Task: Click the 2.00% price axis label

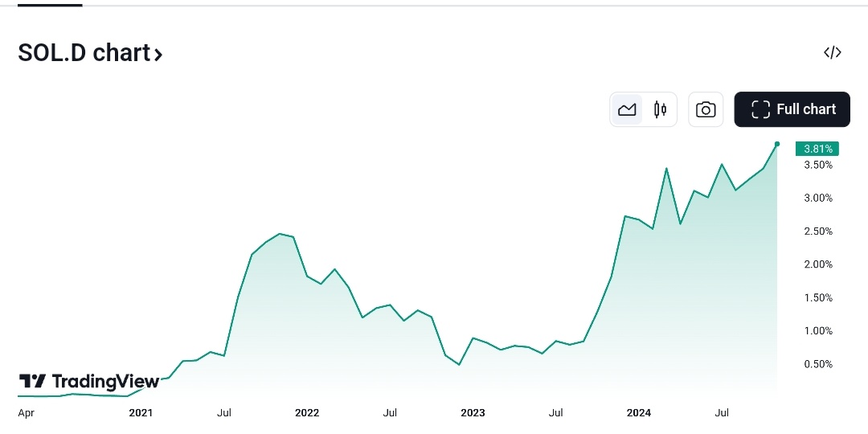Action: point(817,264)
